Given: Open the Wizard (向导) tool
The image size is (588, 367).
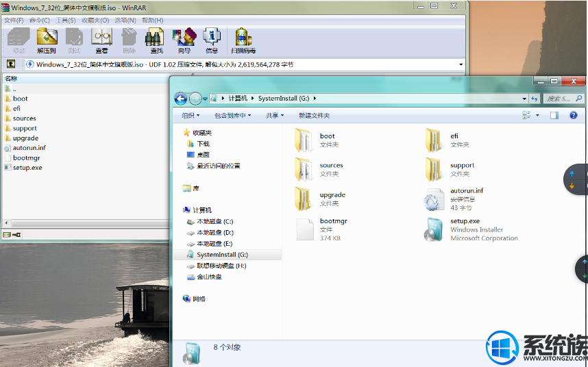Looking at the screenshot, I should click(x=184, y=41).
